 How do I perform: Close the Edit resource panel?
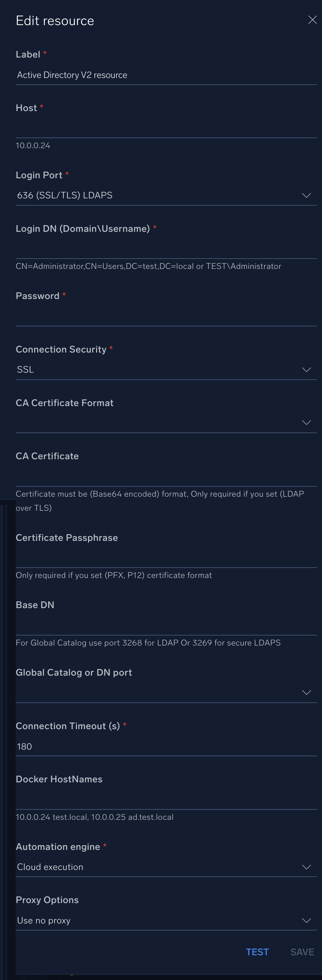[312, 20]
